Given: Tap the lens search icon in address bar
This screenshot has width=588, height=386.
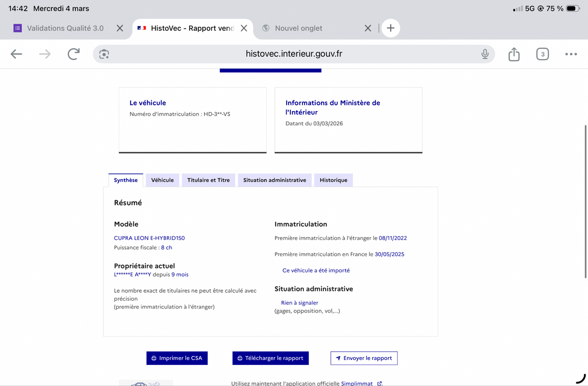Looking at the screenshot, I should (104, 54).
